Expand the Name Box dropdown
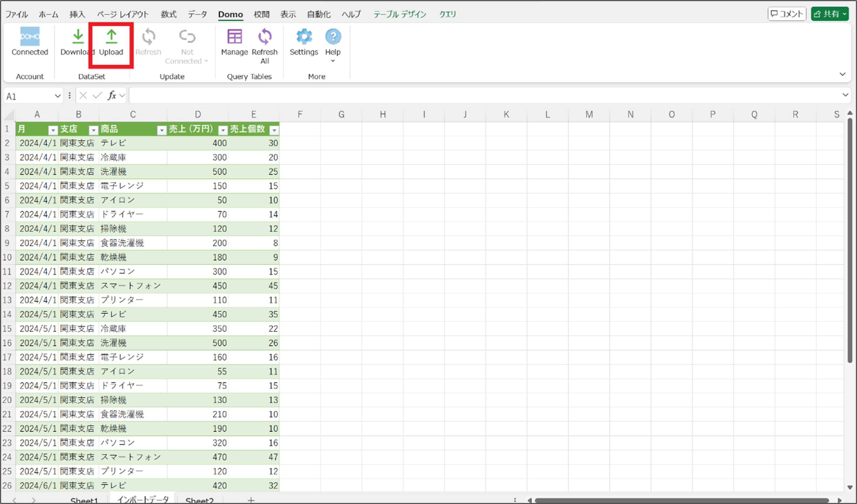The height and width of the screenshot is (504, 857). (x=57, y=96)
